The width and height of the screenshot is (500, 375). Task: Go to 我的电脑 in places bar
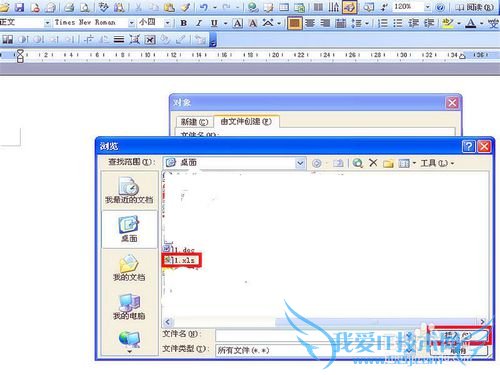point(129,307)
